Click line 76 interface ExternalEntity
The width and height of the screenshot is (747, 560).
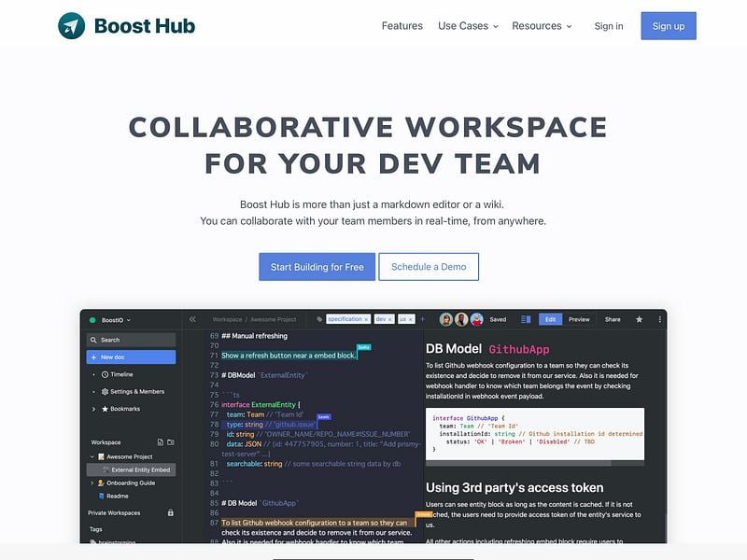tap(261, 405)
